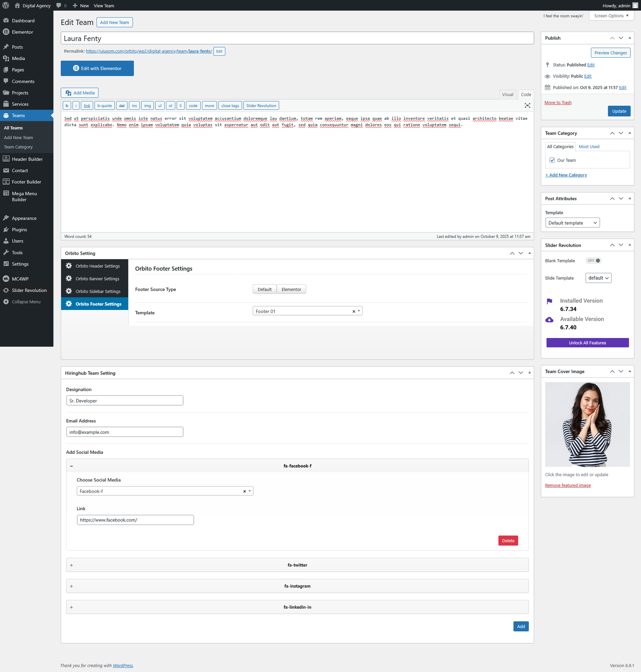
Task: Open Slider Revolution from sidebar menu
Action: click(29, 290)
